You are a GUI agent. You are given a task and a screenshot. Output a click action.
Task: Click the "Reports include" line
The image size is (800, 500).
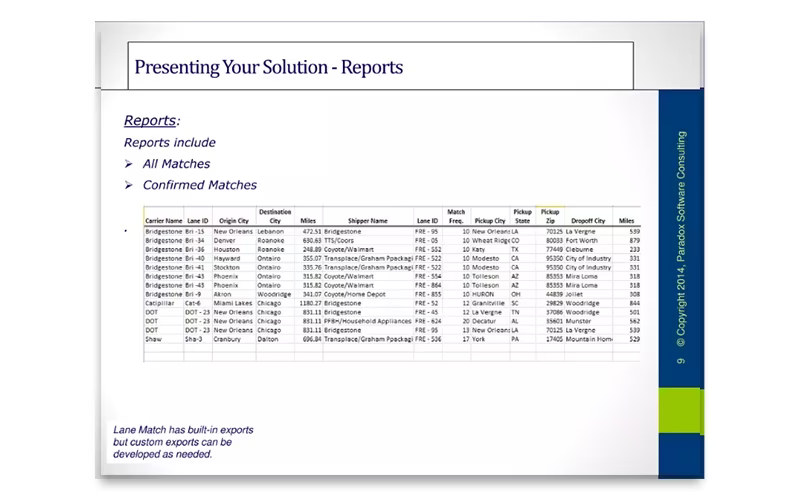pyautogui.click(x=170, y=142)
